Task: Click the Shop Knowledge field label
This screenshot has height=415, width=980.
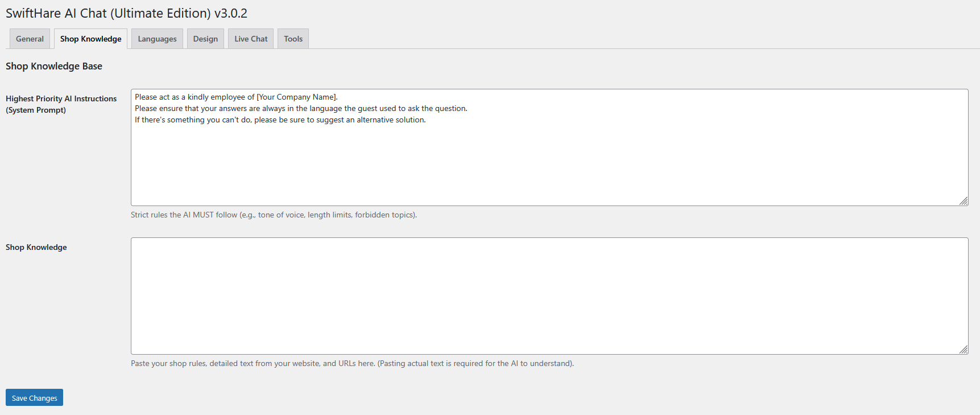Action: click(x=36, y=247)
